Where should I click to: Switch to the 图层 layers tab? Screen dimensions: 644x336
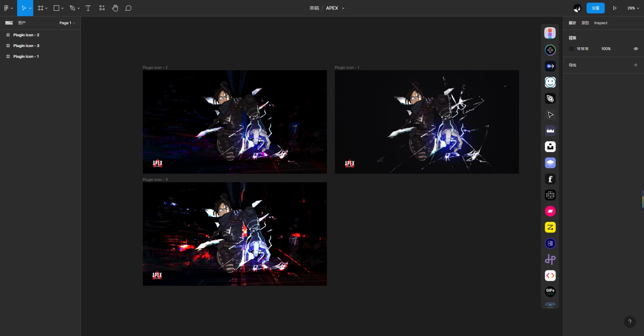coord(9,23)
